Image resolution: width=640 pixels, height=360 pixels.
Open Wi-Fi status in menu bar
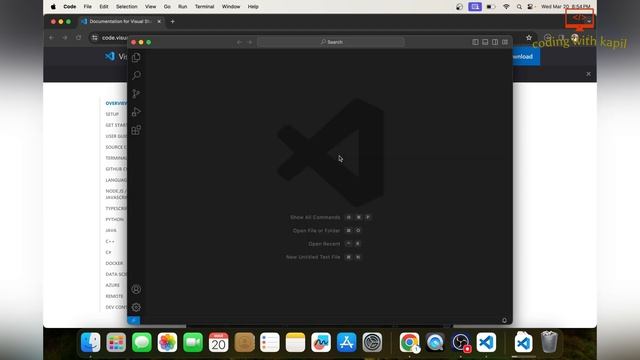506,7
